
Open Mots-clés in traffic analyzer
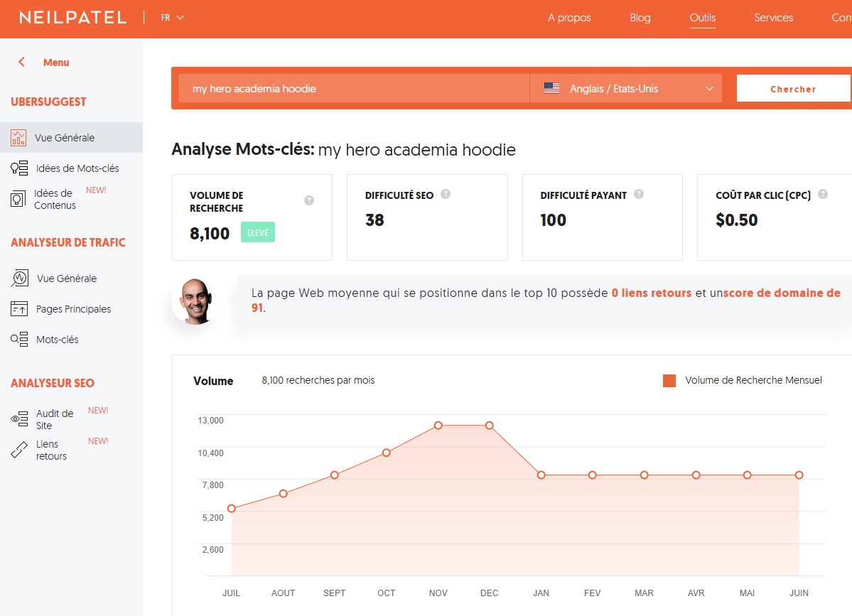click(x=57, y=340)
